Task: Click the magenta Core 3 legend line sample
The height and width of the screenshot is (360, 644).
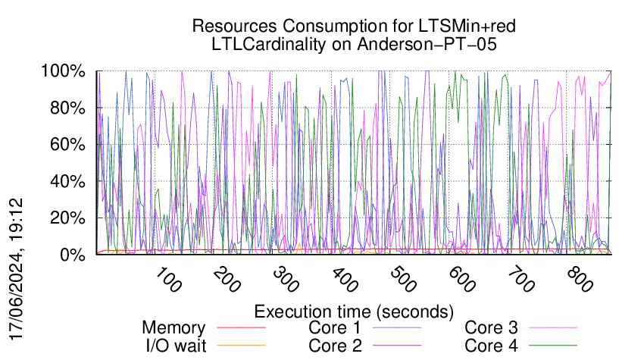Action: coord(553,327)
